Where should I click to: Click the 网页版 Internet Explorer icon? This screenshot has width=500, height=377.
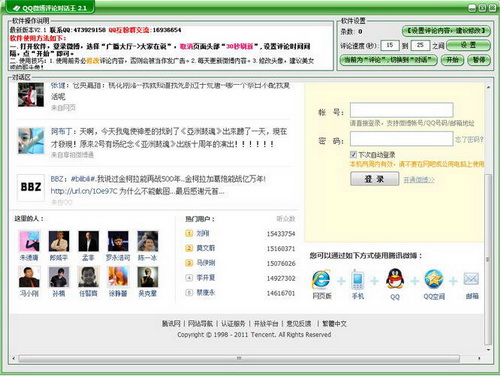pos(321,279)
